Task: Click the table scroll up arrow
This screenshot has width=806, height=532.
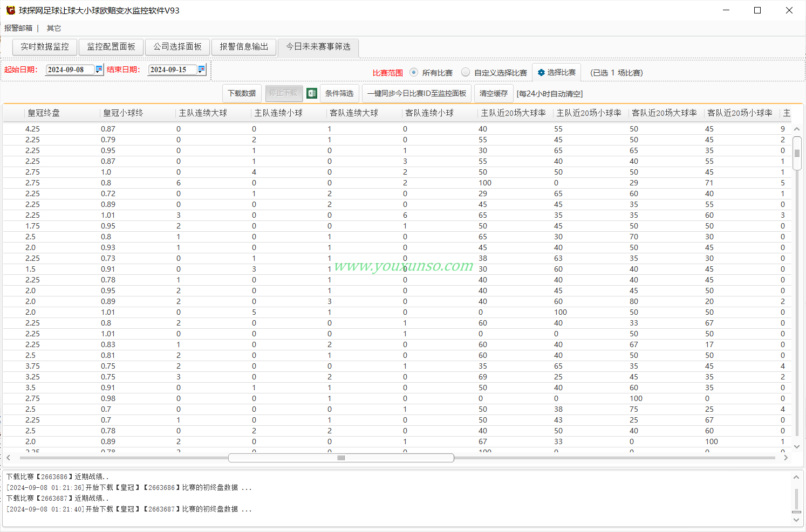Action: click(x=797, y=129)
